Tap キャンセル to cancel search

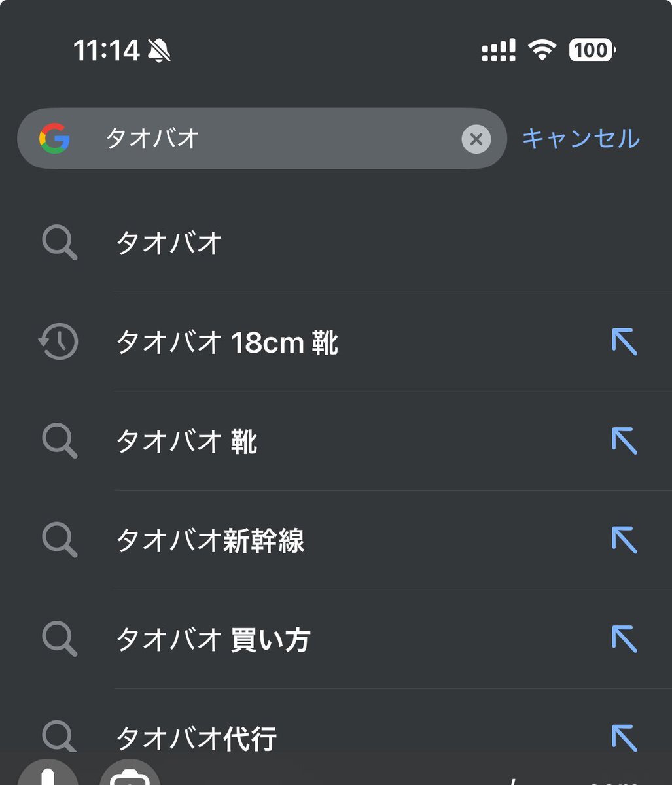tap(580, 139)
